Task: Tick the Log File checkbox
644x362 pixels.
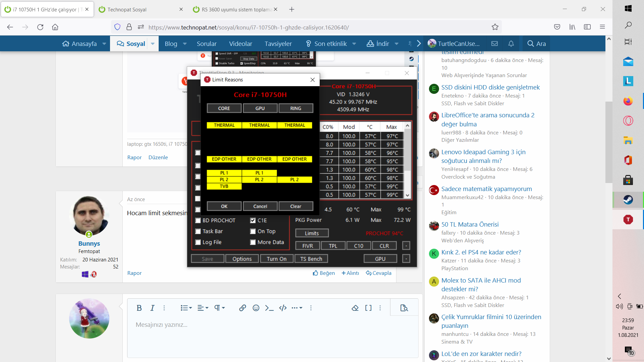Action: click(198, 242)
